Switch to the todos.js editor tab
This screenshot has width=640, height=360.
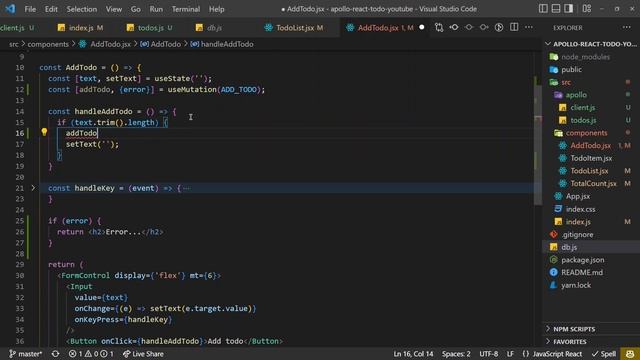(150, 28)
